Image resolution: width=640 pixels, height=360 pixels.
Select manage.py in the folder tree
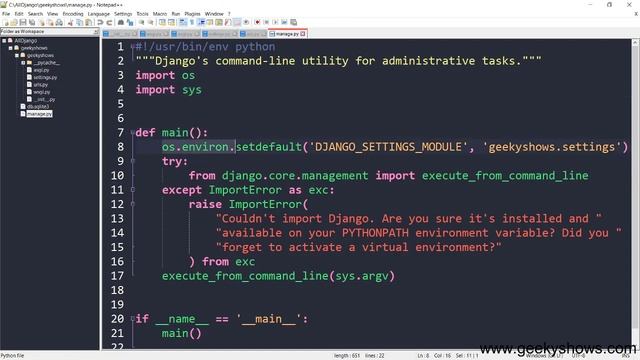pyautogui.click(x=39, y=114)
